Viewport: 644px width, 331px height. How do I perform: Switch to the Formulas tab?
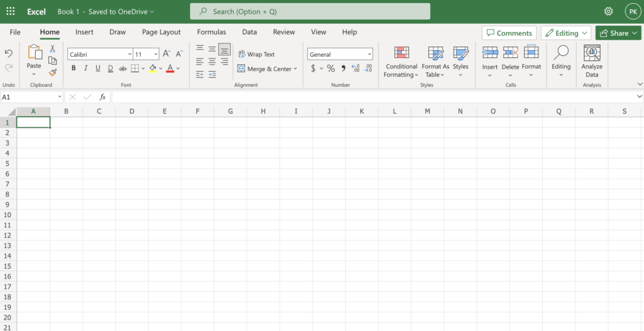[211, 32]
